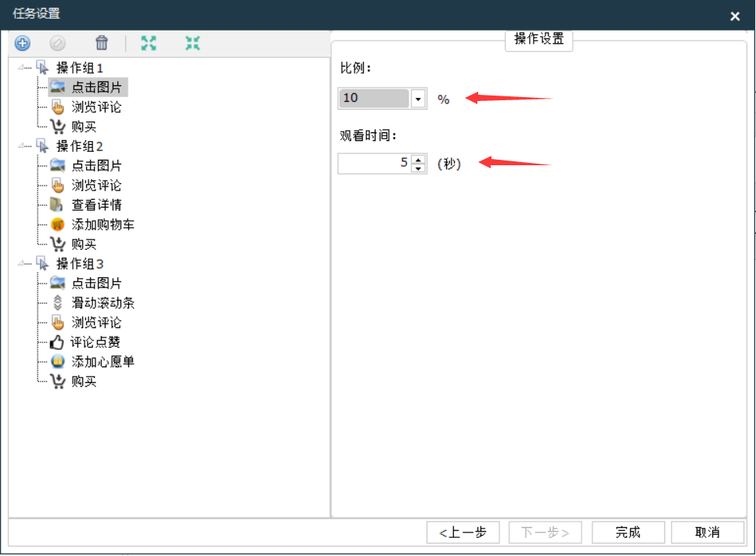Click the 查看详情 document icon

tap(56, 204)
